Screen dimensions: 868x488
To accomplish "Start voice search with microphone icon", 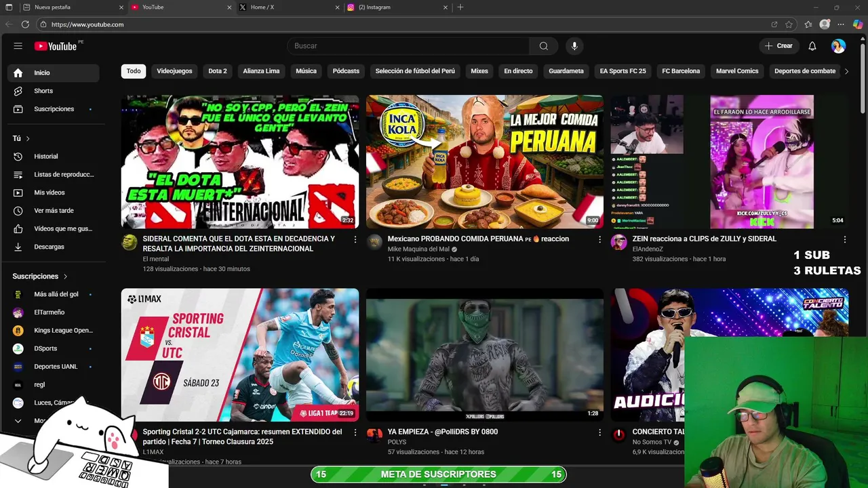I will point(574,46).
